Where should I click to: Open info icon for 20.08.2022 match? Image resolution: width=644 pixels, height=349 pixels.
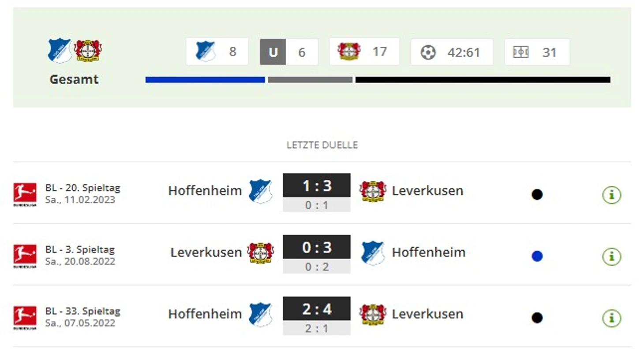point(611,256)
